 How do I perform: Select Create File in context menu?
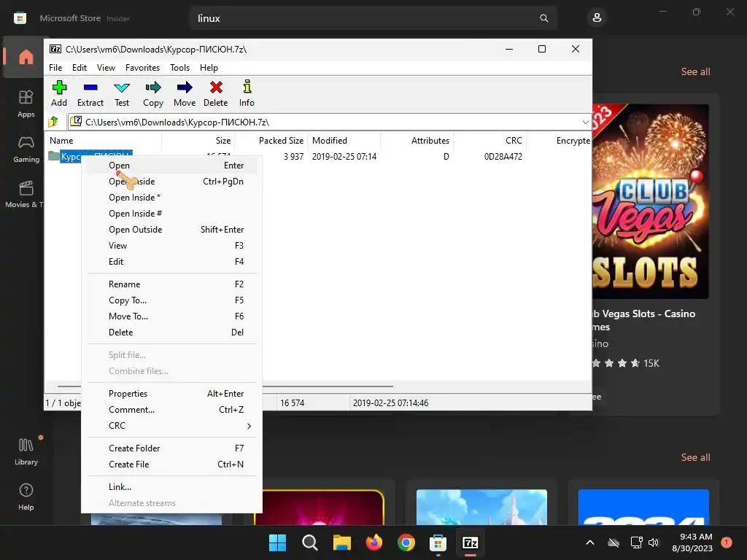(171, 464)
